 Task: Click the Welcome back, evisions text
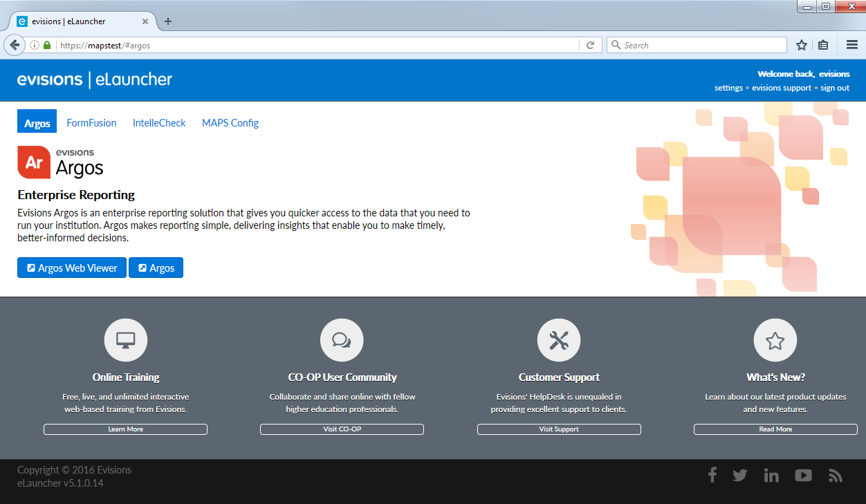(803, 74)
